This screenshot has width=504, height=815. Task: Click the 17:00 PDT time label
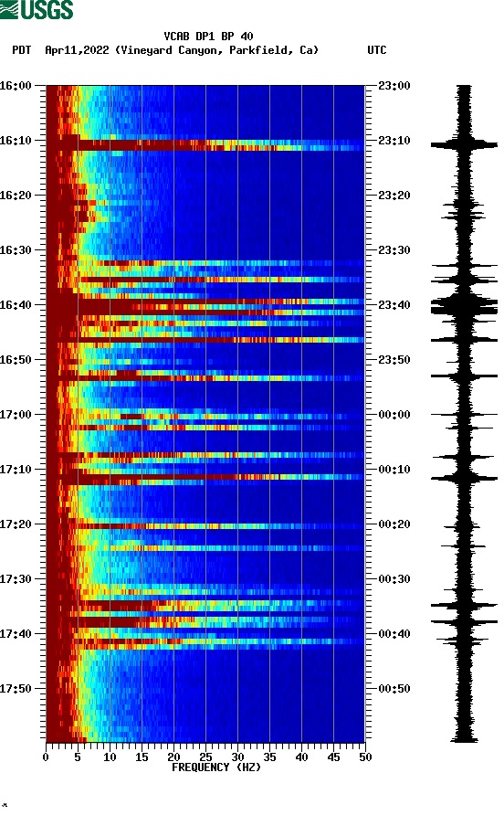point(16,415)
